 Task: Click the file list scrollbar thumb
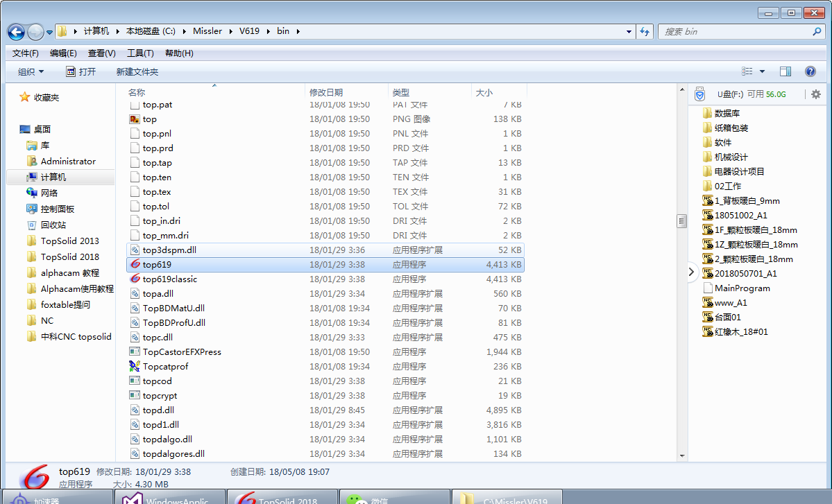[682, 220]
